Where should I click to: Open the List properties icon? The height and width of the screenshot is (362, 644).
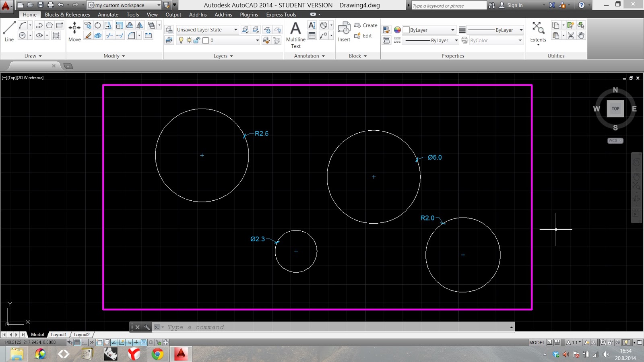[x=386, y=40]
